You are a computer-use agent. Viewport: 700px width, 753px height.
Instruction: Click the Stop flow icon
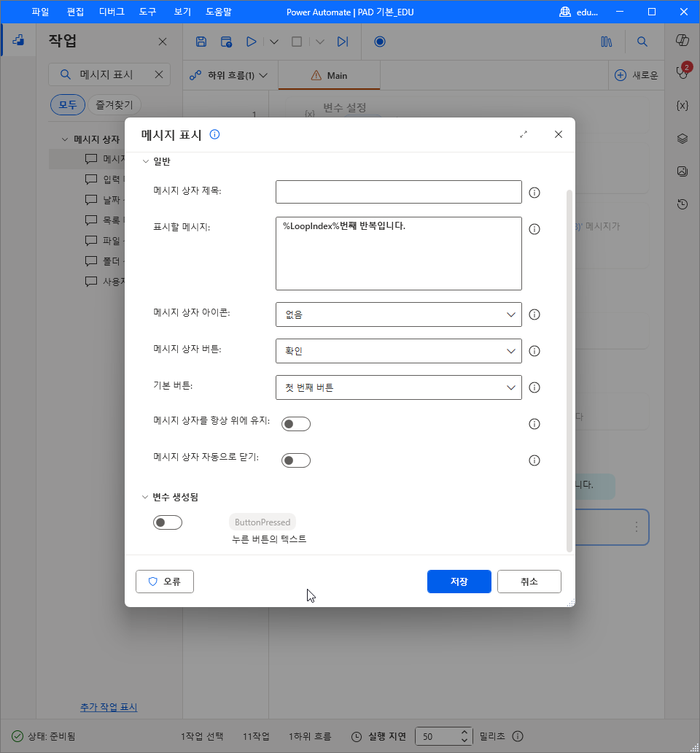coord(297,42)
